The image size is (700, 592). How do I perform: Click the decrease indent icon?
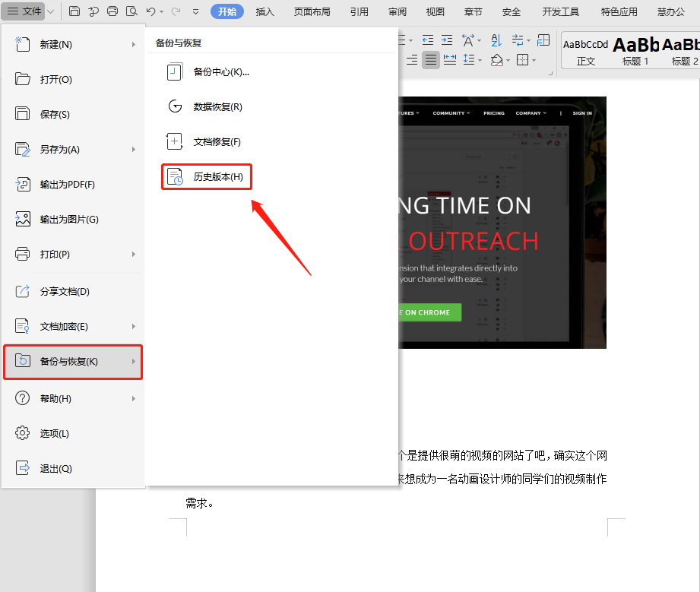[x=428, y=40]
